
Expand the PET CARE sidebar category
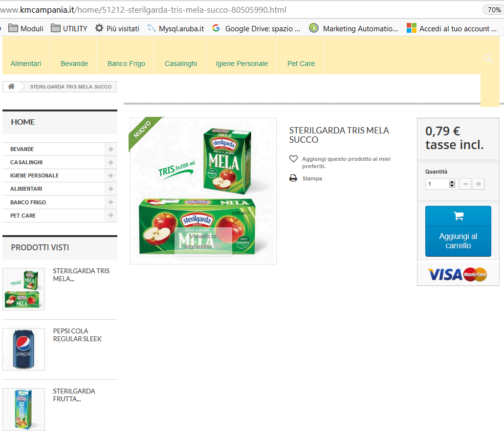coord(110,215)
